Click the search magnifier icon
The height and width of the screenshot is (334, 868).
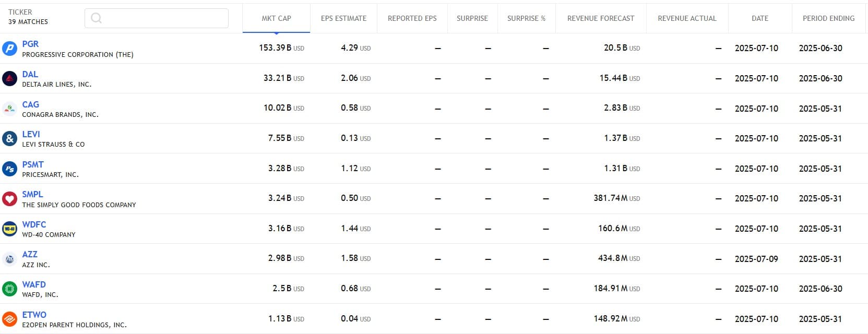(x=96, y=18)
